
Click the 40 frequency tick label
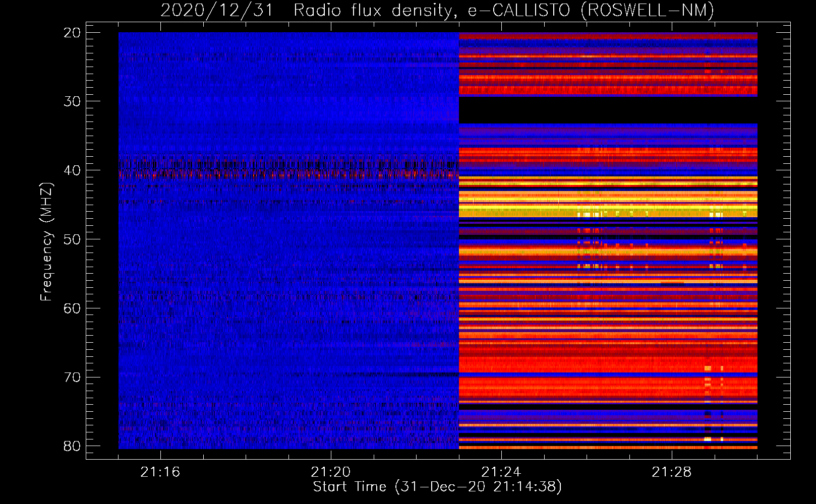coord(73,170)
